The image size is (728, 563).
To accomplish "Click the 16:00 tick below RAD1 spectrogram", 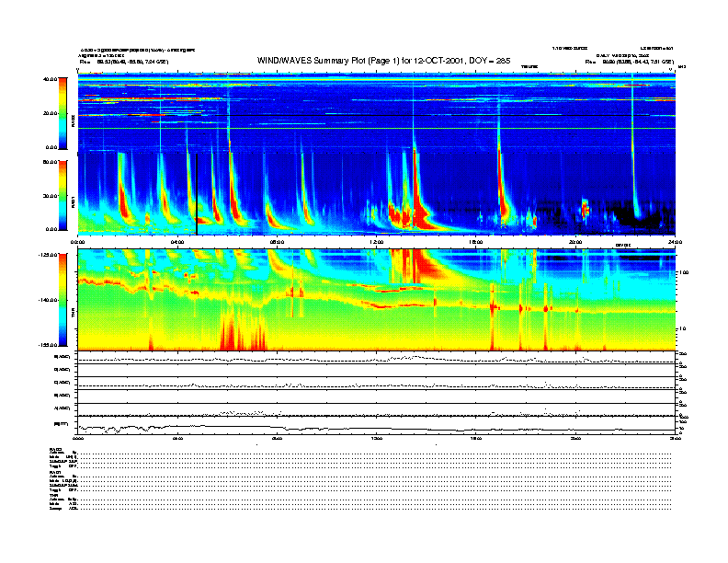I will tap(476, 242).
